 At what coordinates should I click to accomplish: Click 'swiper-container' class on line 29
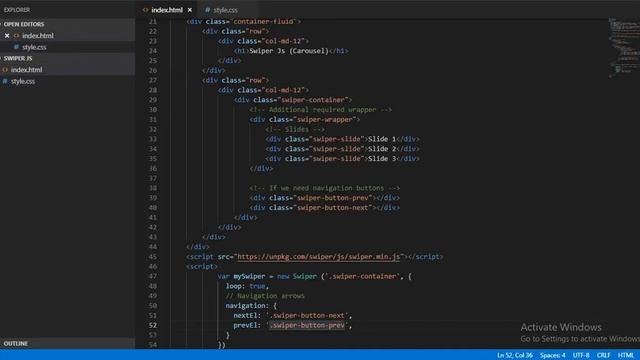click(313, 100)
